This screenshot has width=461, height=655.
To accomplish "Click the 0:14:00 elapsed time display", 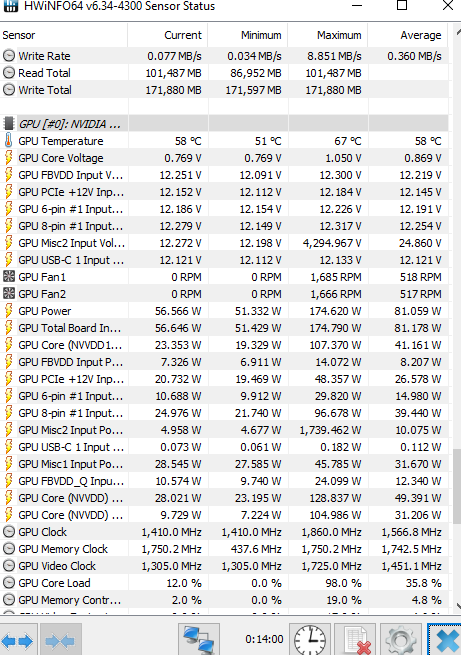I will (264, 639).
